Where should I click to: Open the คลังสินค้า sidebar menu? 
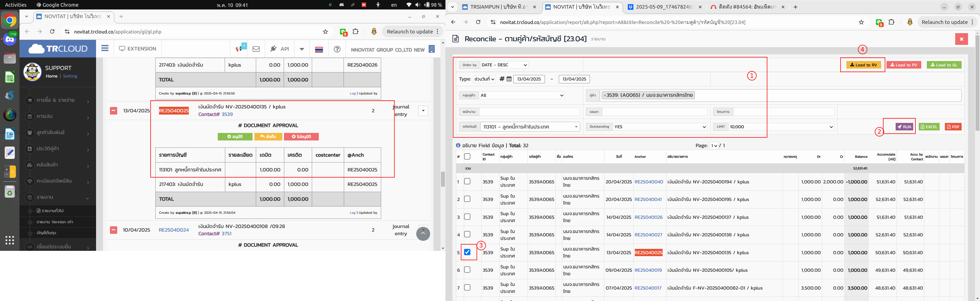click(x=58, y=165)
